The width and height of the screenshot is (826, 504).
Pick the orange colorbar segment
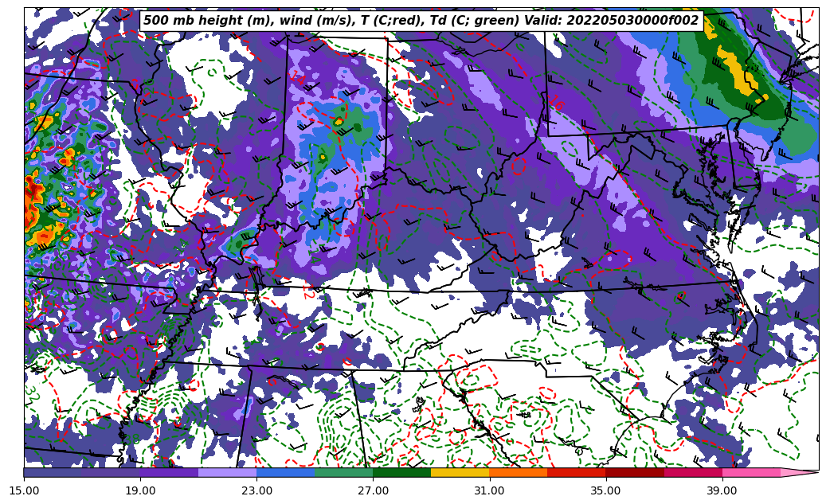(x=518, y=472)
